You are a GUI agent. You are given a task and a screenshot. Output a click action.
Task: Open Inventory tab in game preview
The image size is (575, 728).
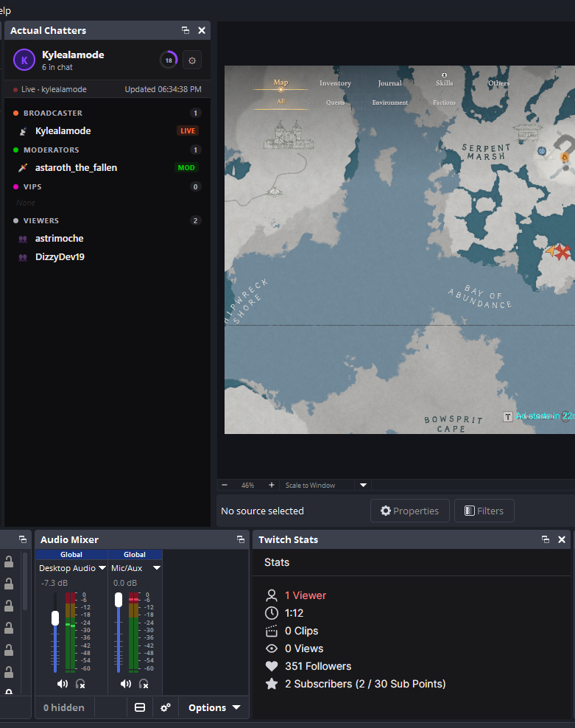point(335,83)
